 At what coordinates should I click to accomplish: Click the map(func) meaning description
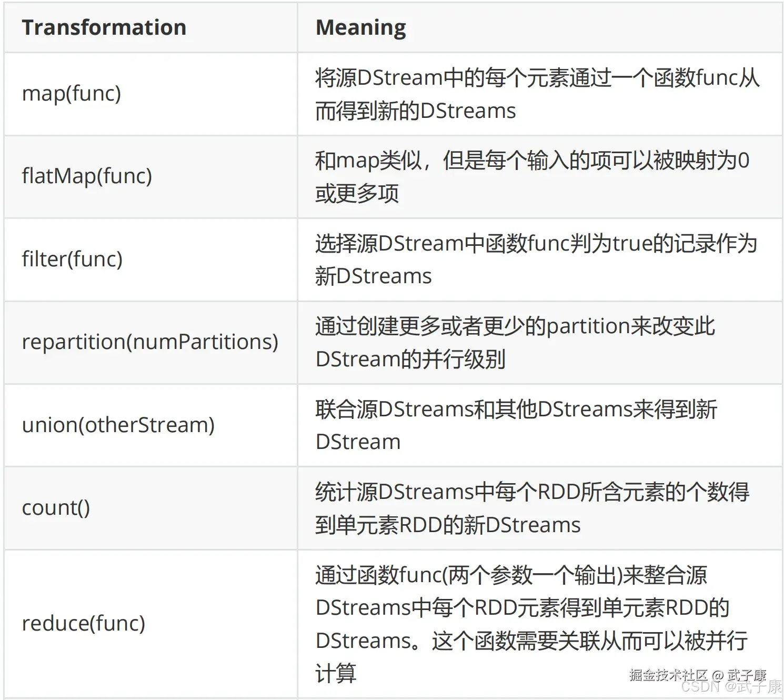click(x=537, y=94)
